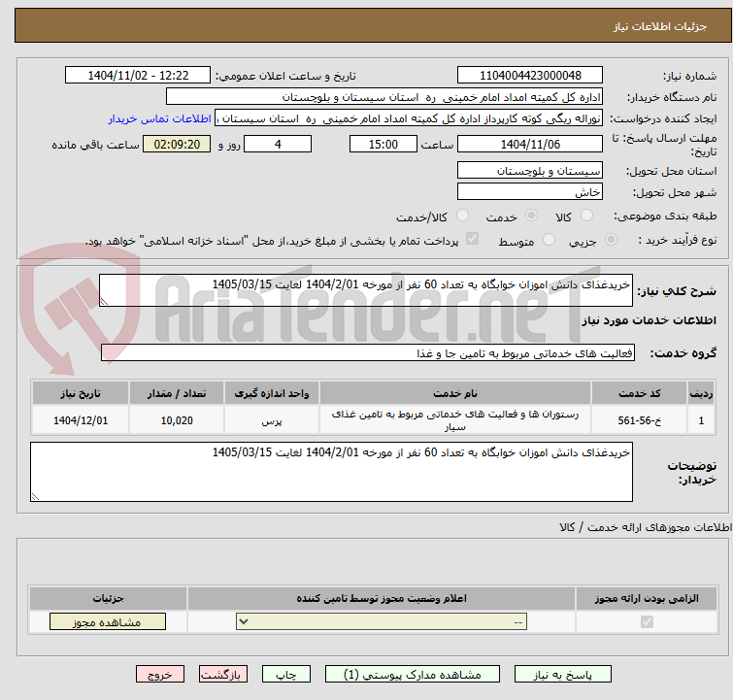The width and height of the screenshot is (733, 700).
Task: Click the شهر محل تحویل field خاش
Action: 530,192
